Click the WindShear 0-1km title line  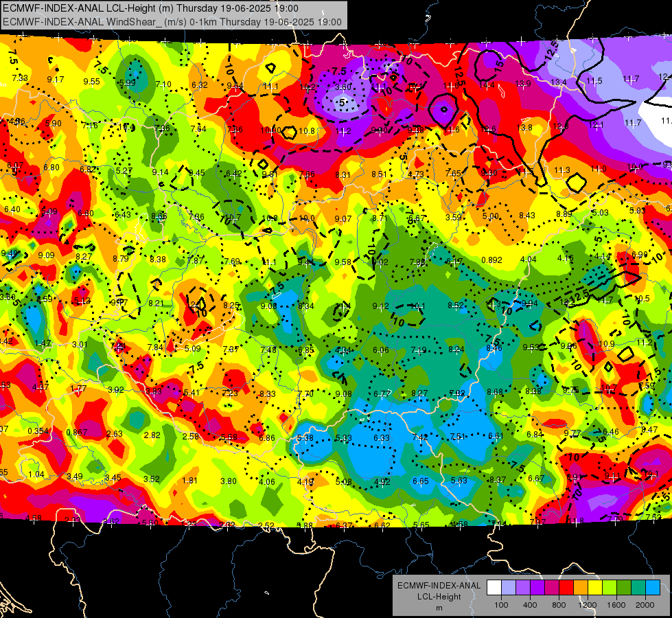point(172,22)
